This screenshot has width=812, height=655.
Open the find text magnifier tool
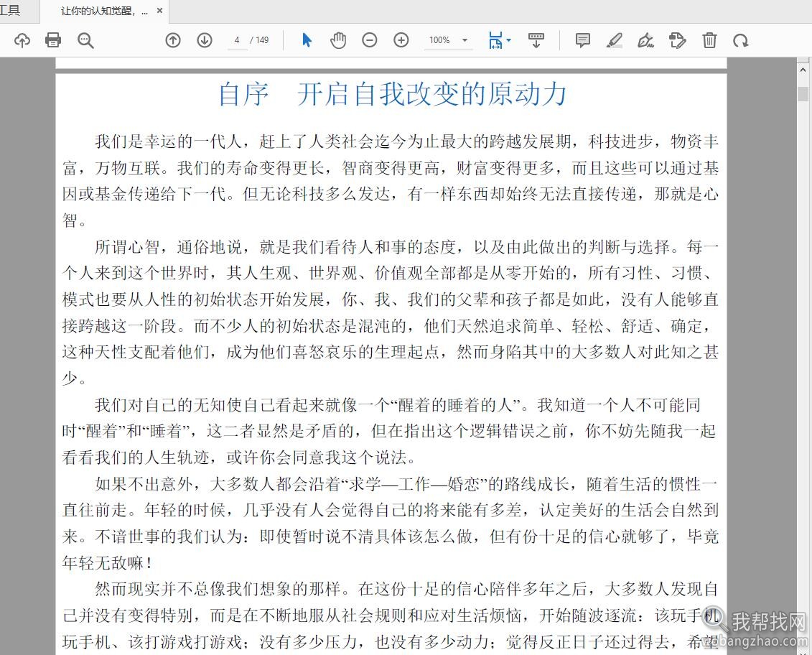[x=85, y=40]
